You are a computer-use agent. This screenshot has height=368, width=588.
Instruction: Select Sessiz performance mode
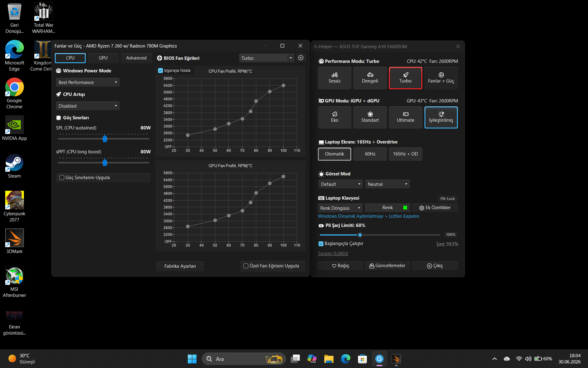[334, 78]
